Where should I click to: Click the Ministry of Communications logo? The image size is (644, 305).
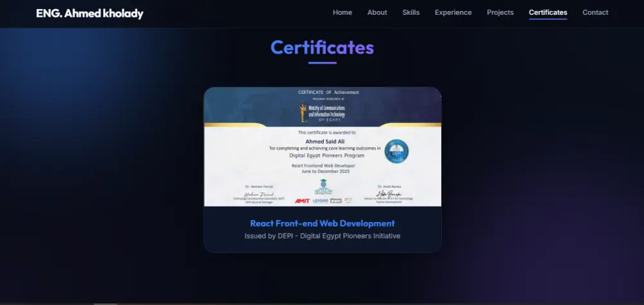323,113
